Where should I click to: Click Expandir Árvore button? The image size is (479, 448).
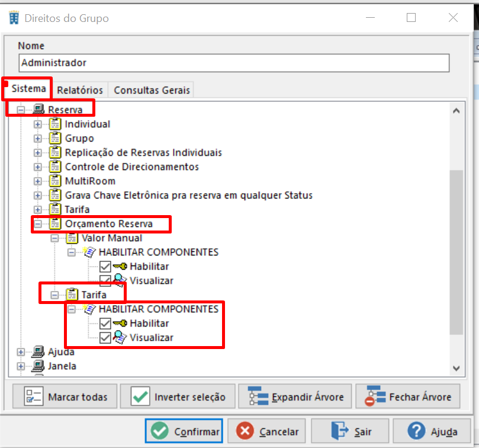pyautogui.click(x=295, y=396)
